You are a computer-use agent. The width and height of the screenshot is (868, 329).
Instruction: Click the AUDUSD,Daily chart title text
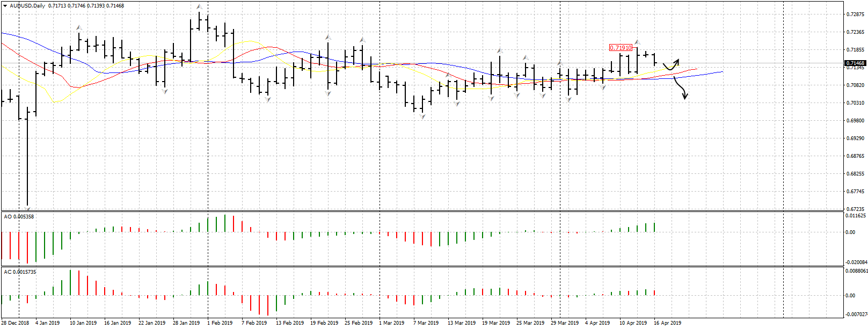click(27, 6)
